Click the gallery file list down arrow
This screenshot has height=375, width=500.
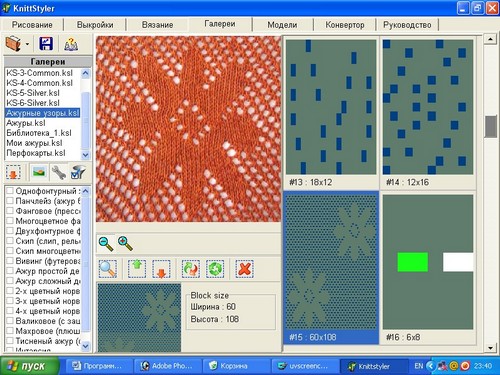(x=86, y=155)
